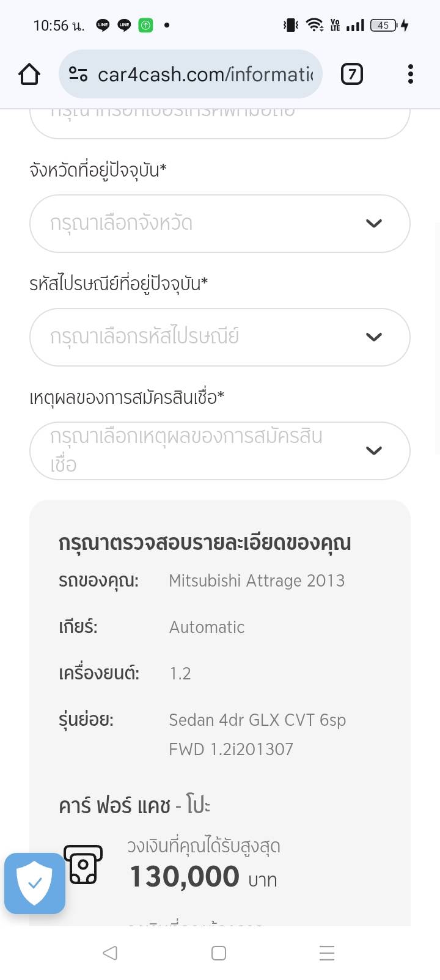Tap the first LINE notification icon
440x980 pixels.
click(x=103, y=25)
